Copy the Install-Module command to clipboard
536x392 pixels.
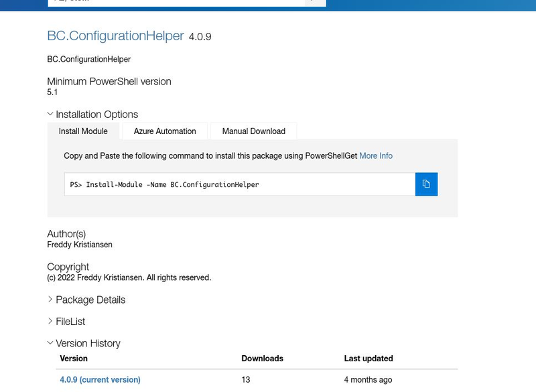pos(426,184)
